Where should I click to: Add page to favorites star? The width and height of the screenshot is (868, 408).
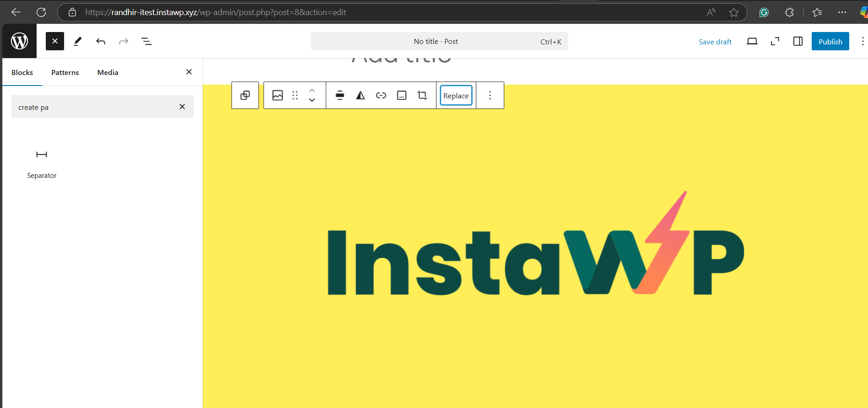[x=734, y=12]
